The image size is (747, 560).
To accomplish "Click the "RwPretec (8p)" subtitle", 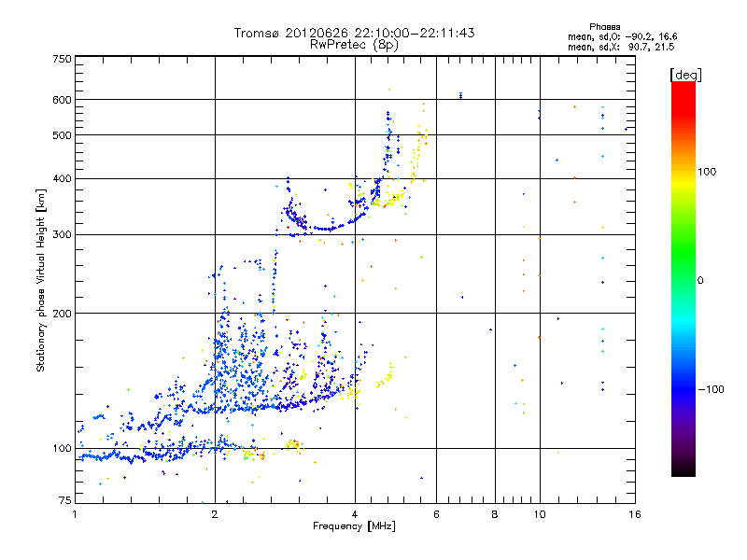I will 354,45.
